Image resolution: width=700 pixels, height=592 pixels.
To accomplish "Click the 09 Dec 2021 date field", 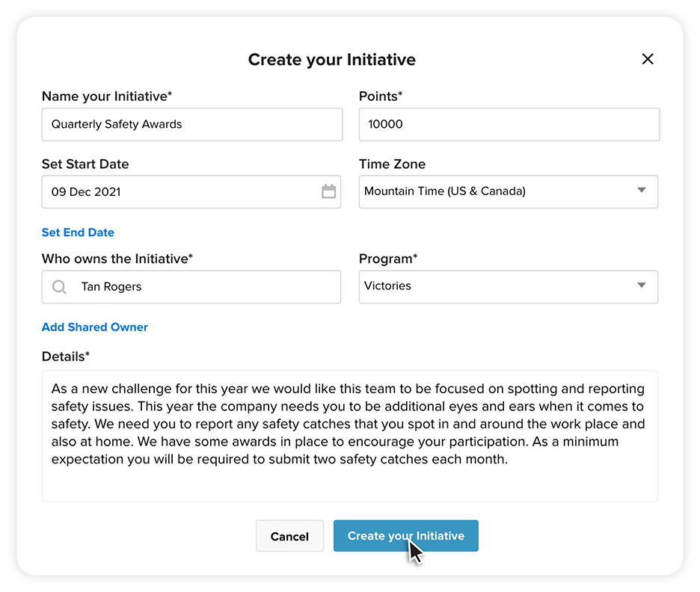I will pyautogui.click(x=191, y=192).
